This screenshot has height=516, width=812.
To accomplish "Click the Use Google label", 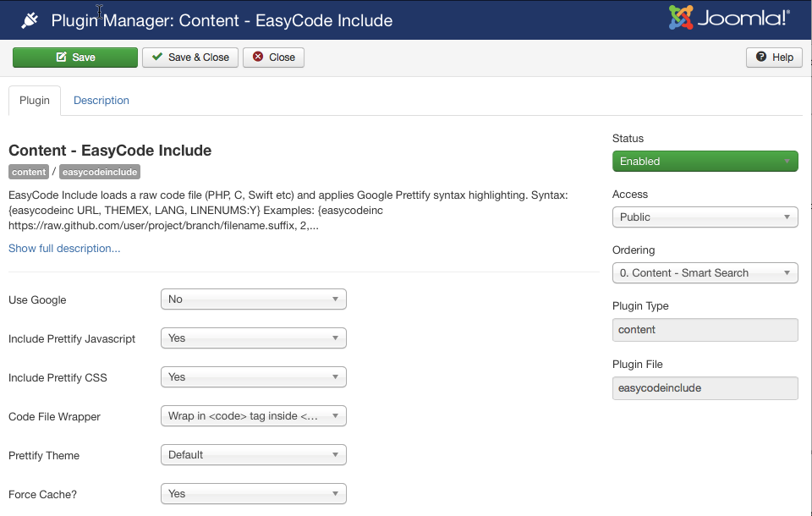I will [x=37, y=300].
